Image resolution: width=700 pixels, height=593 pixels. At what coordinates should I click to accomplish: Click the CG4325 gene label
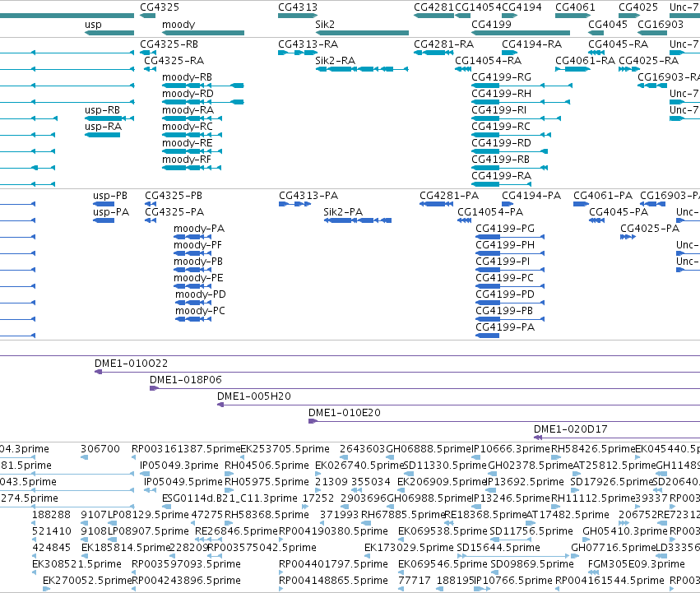point(160,7)
